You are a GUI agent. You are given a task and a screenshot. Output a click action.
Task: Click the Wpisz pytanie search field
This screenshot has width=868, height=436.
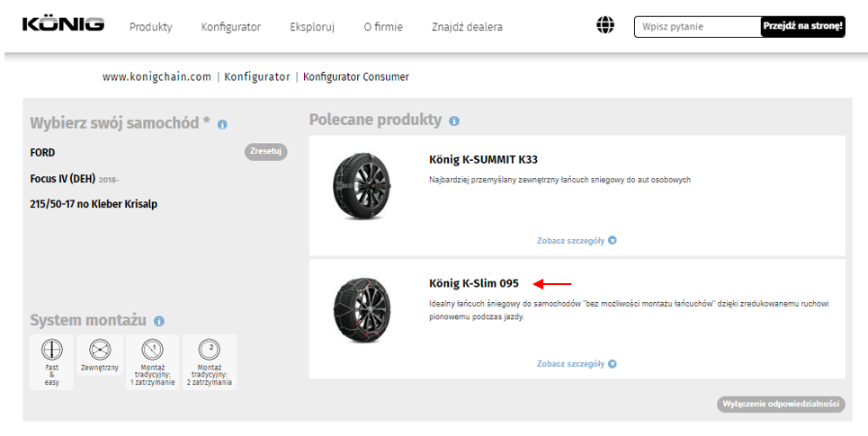(697, 27)
